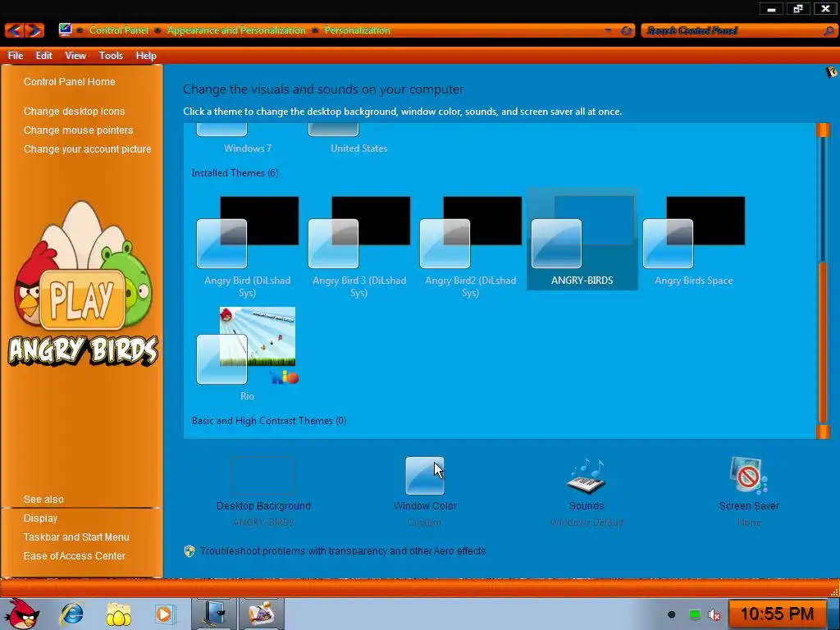Select the Angry Birds Space theme
Viewport: 840px width, 630px height.
(694, 241)
